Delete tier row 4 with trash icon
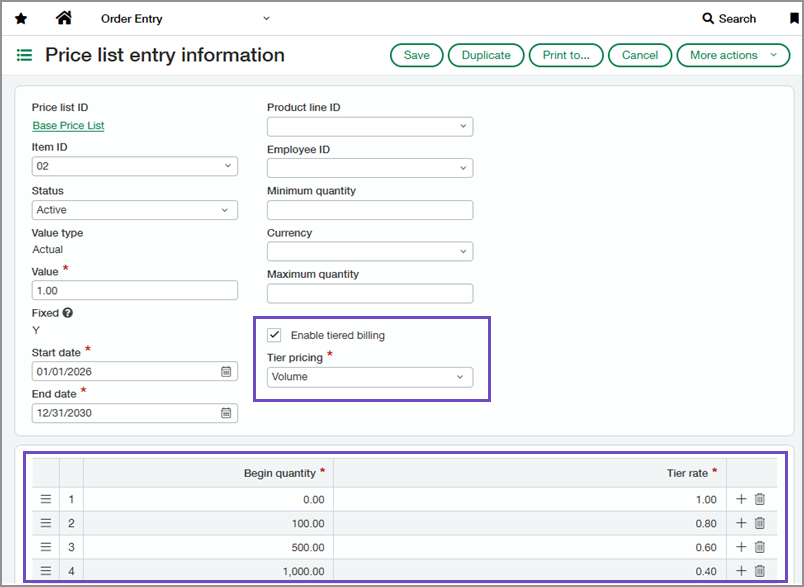This screenshot has height=587, width=804. click(760, 571)
